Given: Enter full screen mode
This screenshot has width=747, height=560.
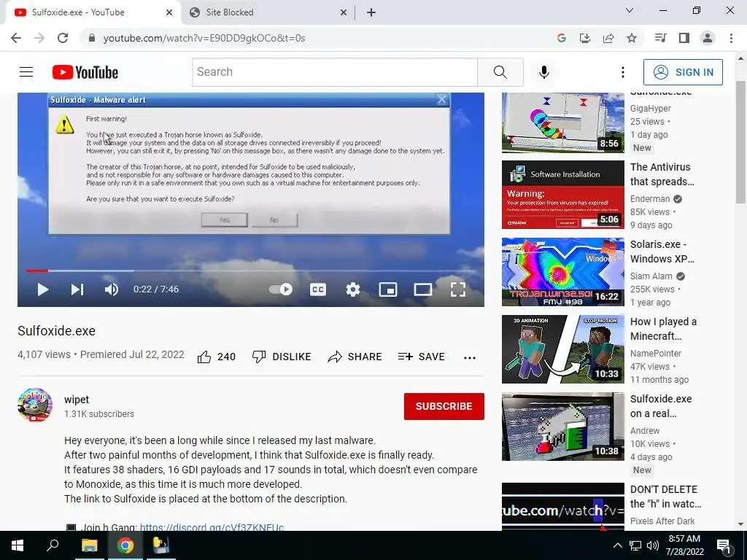Looking at the screenshot, I should click(458, 289).
